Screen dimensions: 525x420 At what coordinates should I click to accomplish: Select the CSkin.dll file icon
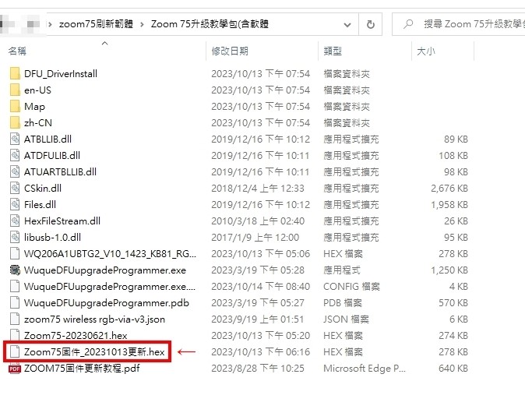click(x=14, y=188)
